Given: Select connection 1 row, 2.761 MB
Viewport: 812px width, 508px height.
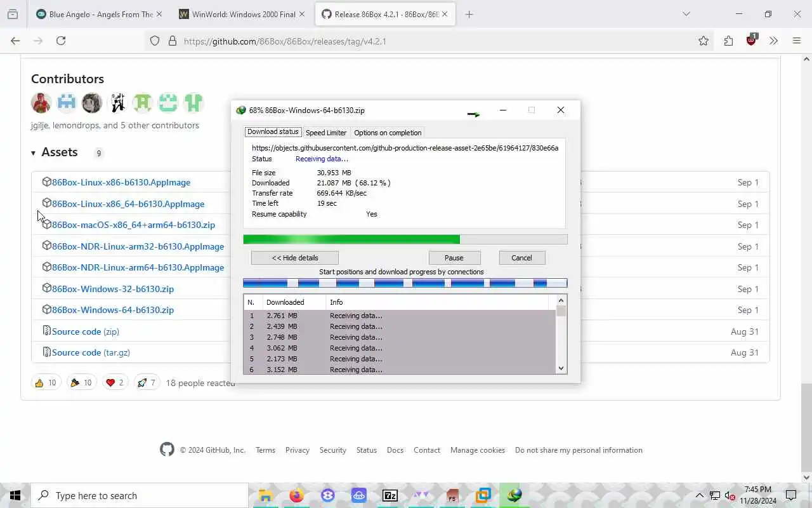Looking at the screenshot, I should pyautogui.click(x=400, y=316).
